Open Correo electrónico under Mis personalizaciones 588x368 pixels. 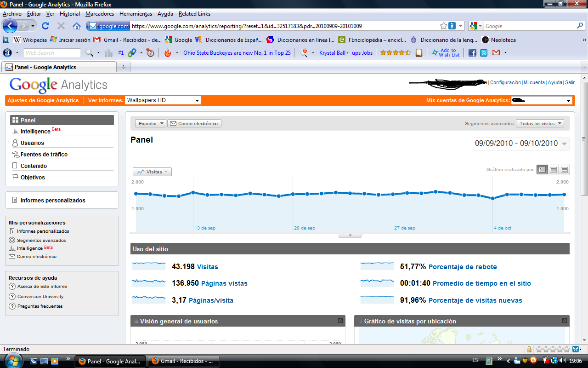pyautogui.click(x=37, y=256)
